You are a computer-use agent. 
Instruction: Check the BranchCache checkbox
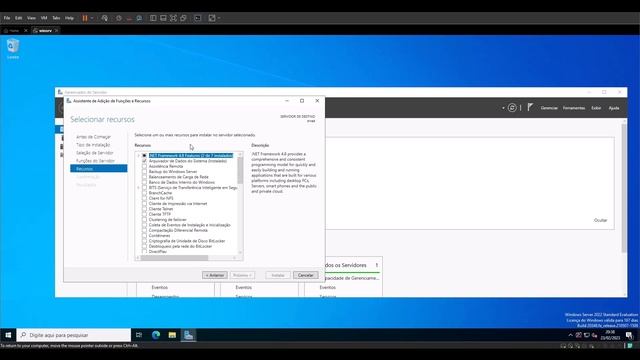click(x=144, y=193)
